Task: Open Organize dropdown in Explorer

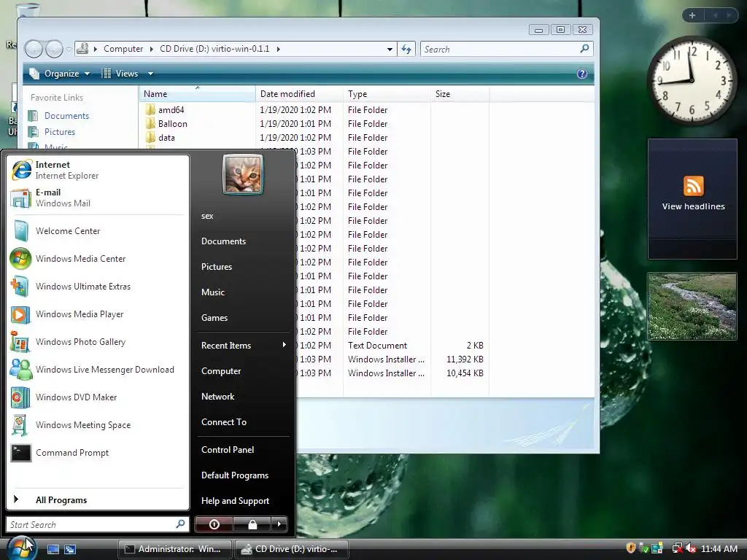Action: (60, 74)
